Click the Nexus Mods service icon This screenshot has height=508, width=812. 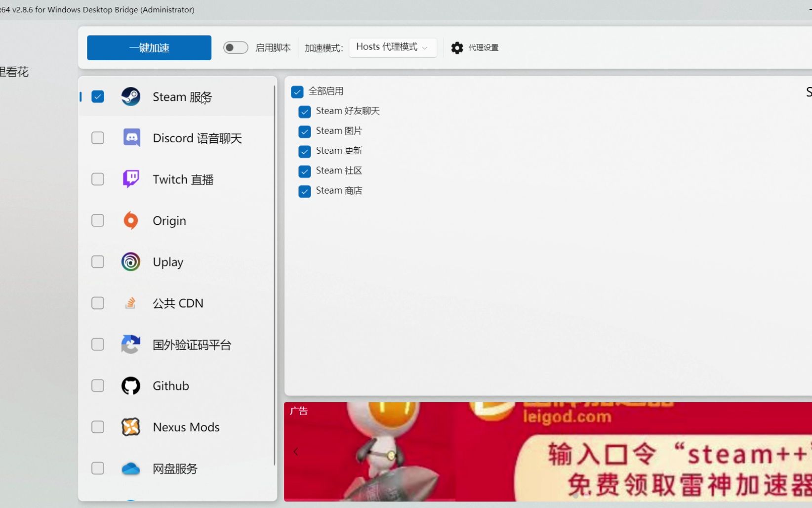[x=130, y=427]
